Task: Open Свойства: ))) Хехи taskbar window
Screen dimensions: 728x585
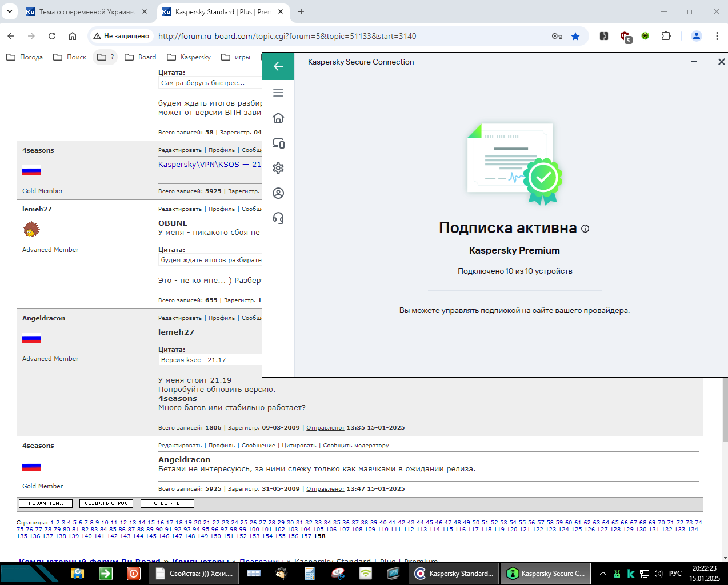Action: (x=194, y=573)
